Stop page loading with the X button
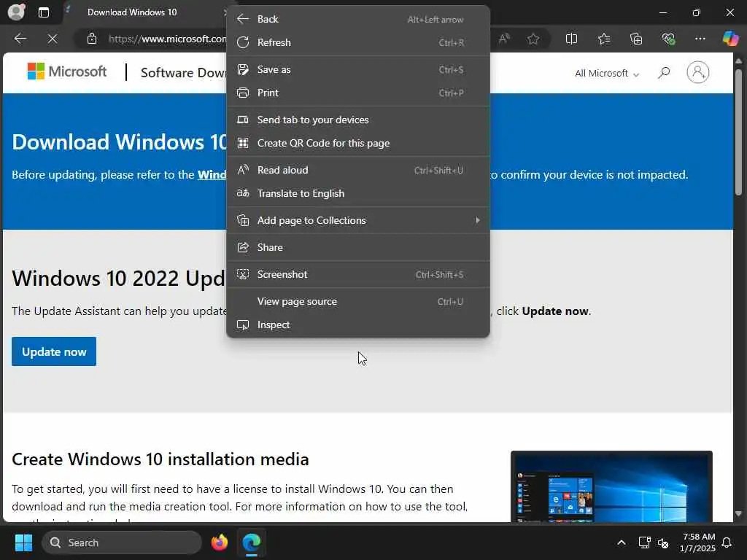Viewport: 747px width, 560px height. click(53, 39)
